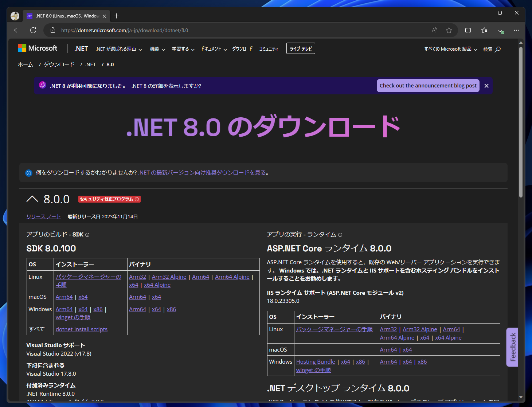Image resolution: width=532 pixels, height=407 pixels.
Task: Toggle the split screen icon
Action: pos(468,30)
